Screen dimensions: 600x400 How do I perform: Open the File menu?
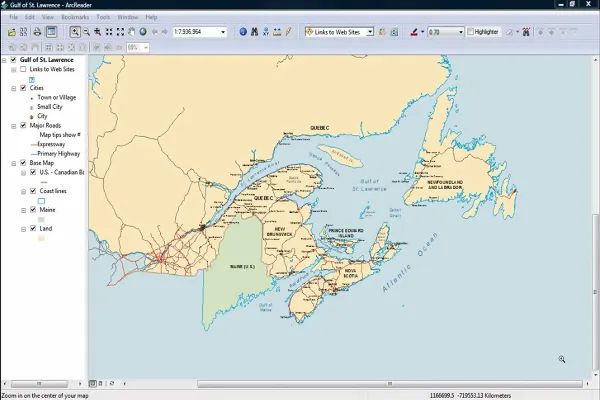[13, 17]
